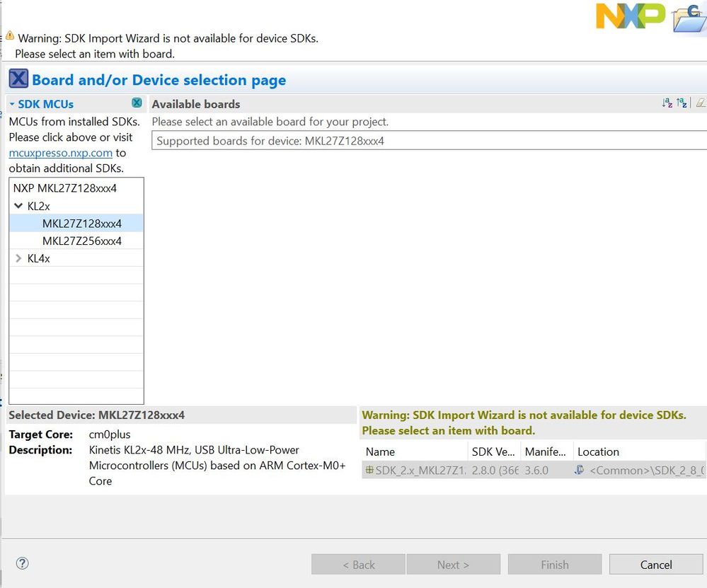Click the olive SDK Import Wizard warning text
This screenshot has width=707, height=588.
(x=524, y=422)
